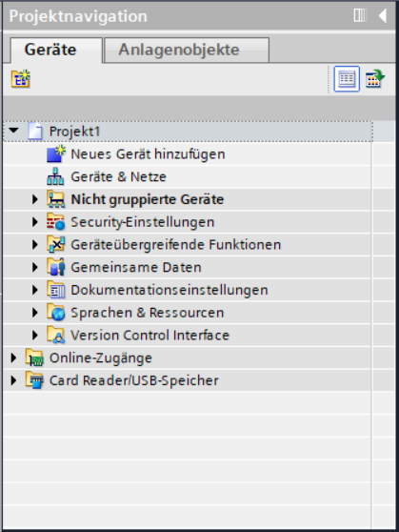Viewport: 399px width, 532px height.
Task: Select the Gemeinsame Daten folder icon
Action: click(x=56, y=267)
